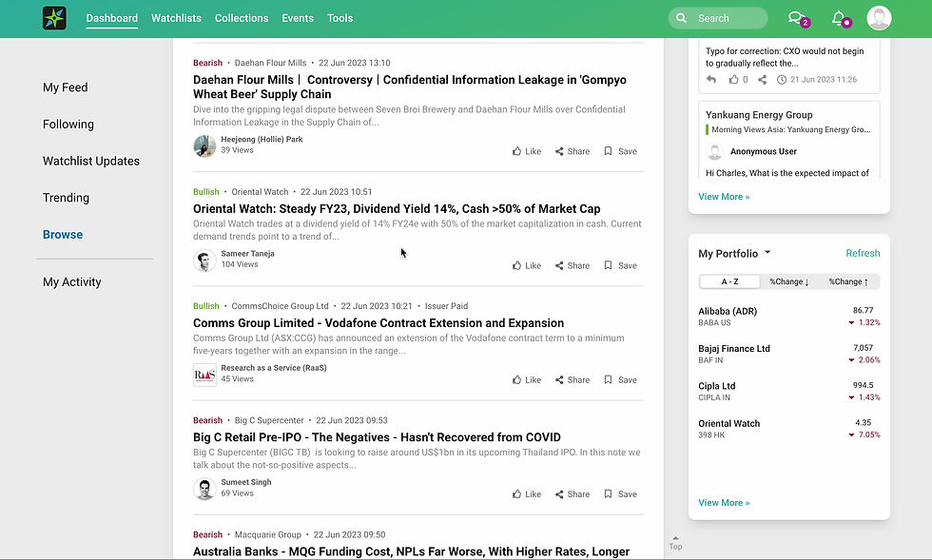Share the Big C Retail Pre-IPO article

(x=573, y=494)
